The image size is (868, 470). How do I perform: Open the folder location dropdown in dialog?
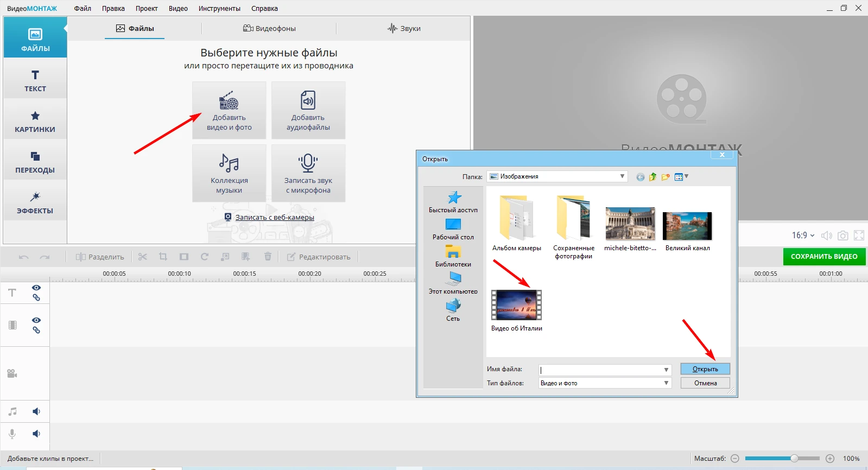tap(622, 176)
